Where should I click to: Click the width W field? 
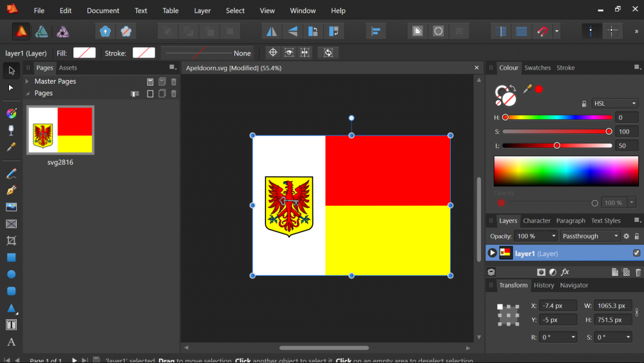point(612,306)
